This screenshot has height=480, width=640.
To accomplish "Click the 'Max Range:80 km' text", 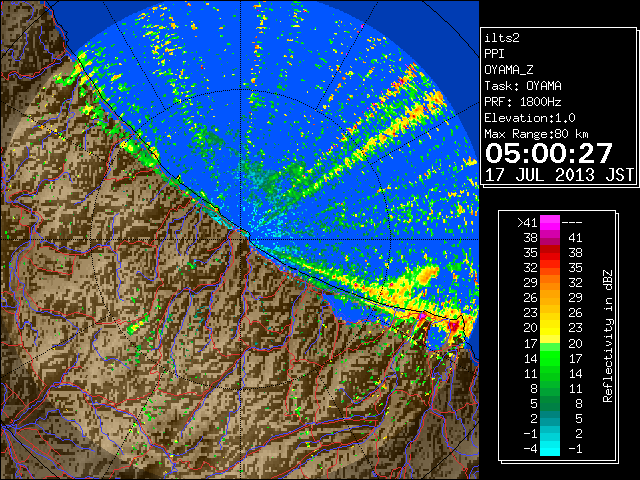I will 536,134.
